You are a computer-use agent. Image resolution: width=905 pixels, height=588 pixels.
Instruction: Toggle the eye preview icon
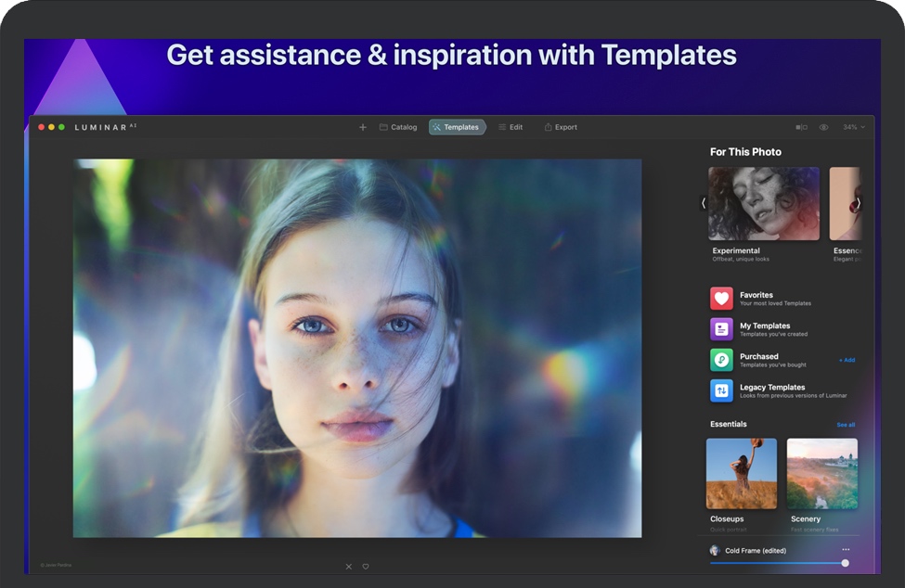[823, 127]
